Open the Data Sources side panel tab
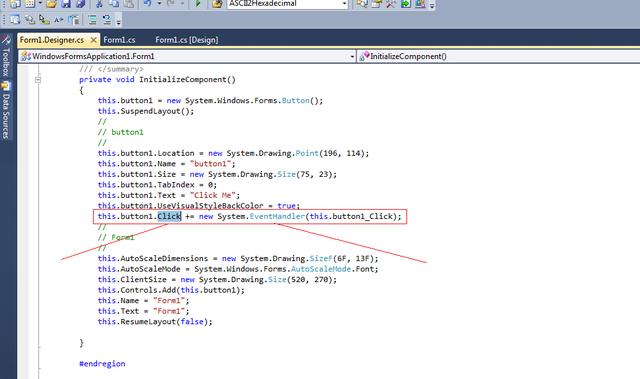 coord(6,111)
